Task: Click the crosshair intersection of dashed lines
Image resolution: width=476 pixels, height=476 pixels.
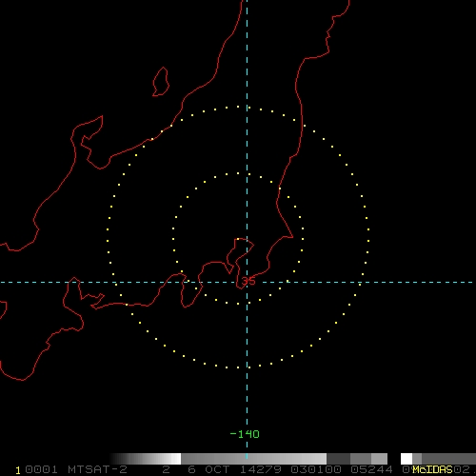Action: [x=247, y=282]
